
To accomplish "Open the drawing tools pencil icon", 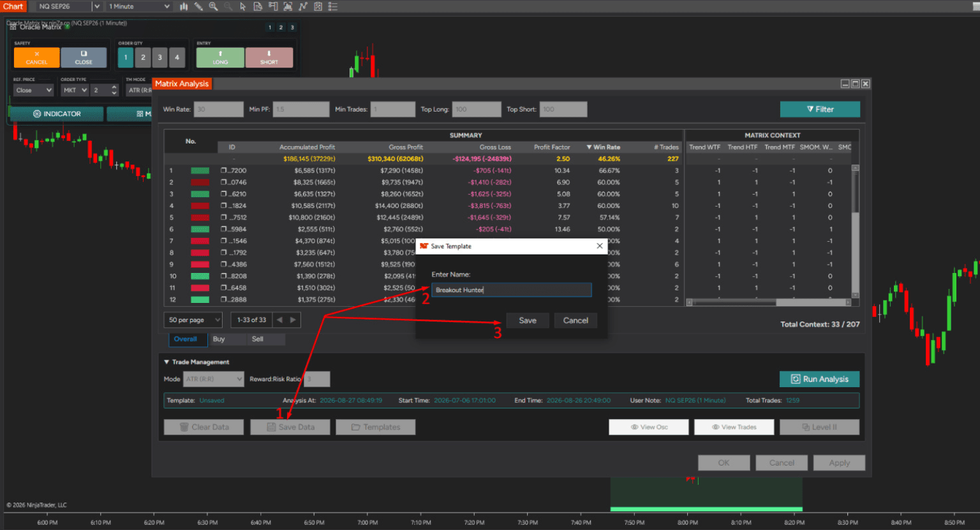I will [198, 6].
